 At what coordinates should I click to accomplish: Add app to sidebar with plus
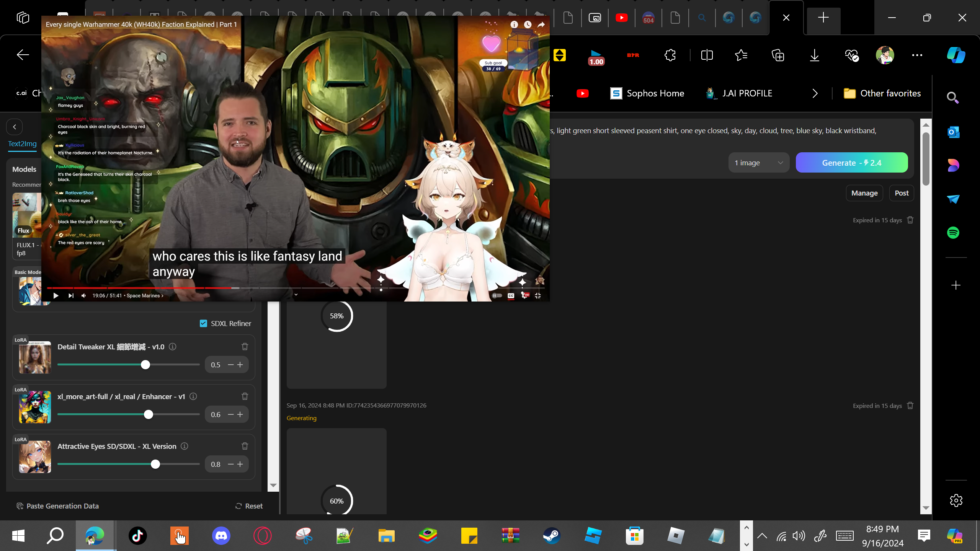(956, 285)
